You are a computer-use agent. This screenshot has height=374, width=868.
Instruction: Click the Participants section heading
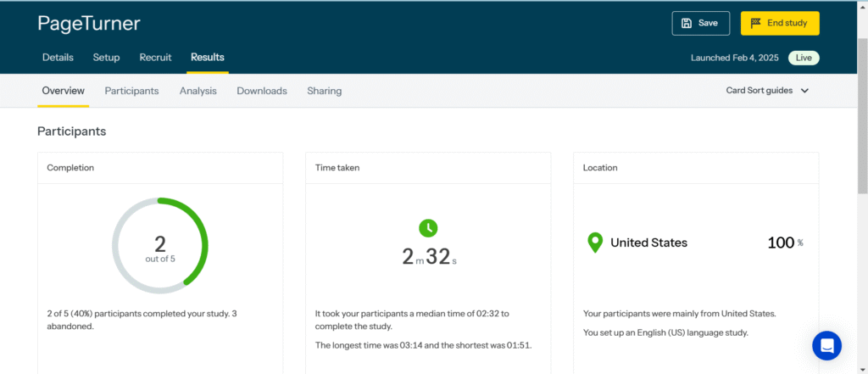[72, 131]
